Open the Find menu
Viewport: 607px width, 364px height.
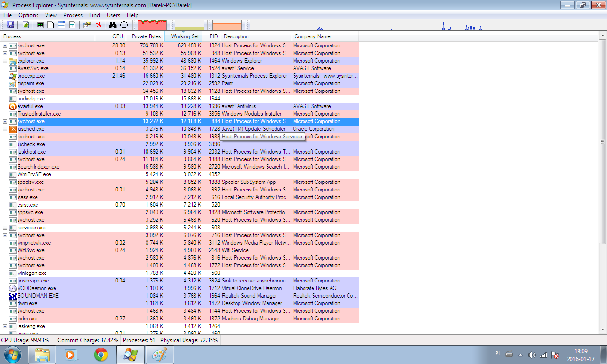pyautogui.click(x=94, y=15)
